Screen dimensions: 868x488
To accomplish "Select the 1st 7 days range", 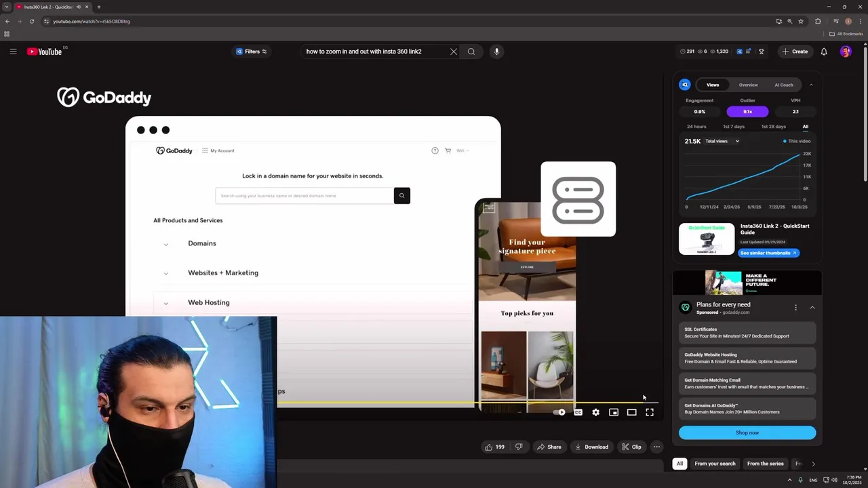I will click(734, 127).
